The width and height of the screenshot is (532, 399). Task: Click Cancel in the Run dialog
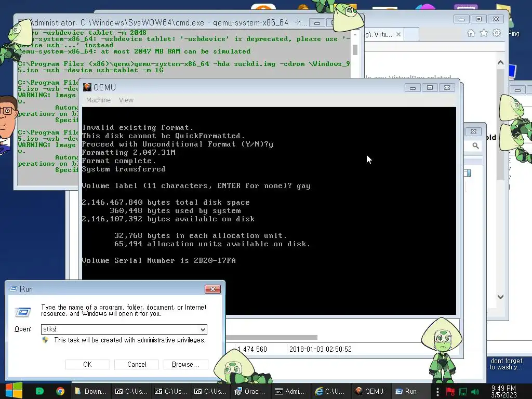[x=137, y=364]
